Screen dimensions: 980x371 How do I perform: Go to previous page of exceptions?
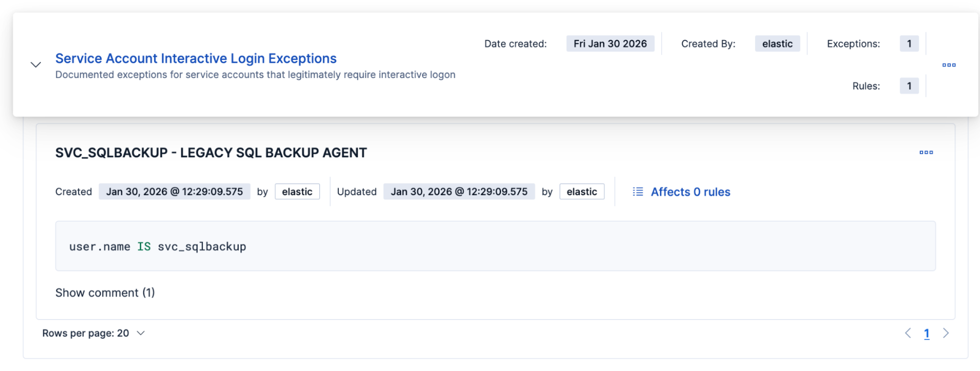point(908,333)
